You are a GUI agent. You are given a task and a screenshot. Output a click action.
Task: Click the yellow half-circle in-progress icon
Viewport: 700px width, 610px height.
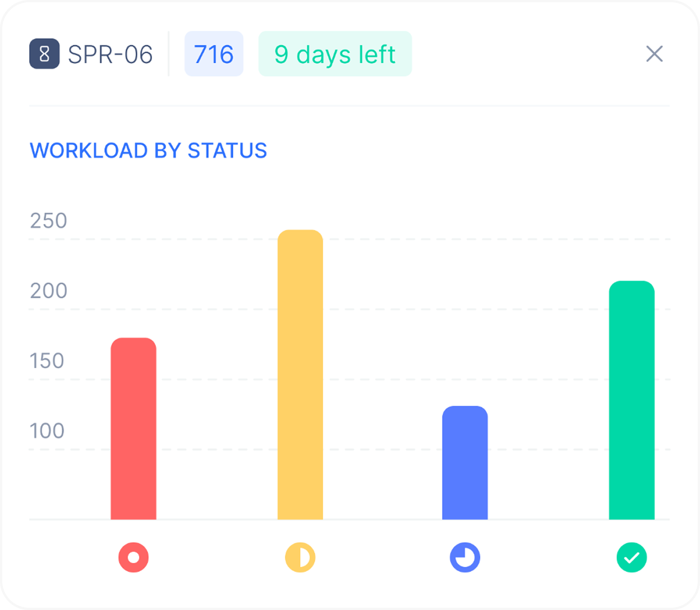(x=300, y=557)
